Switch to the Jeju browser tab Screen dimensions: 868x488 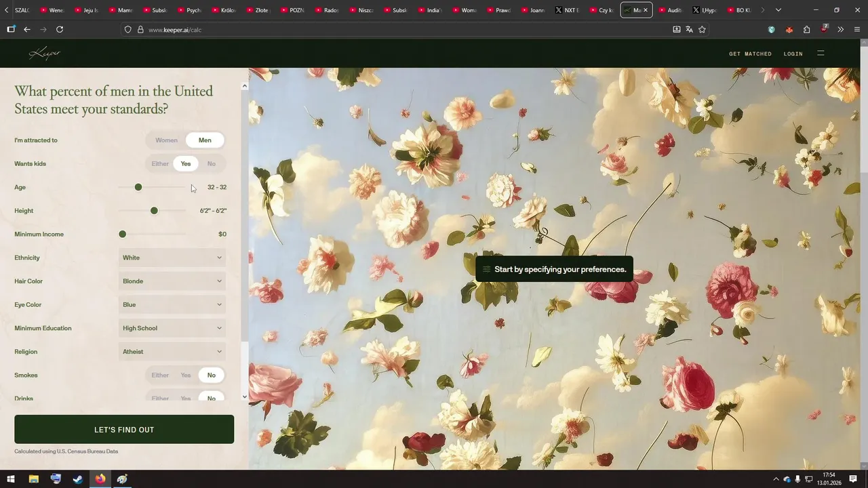pos(86,10)
